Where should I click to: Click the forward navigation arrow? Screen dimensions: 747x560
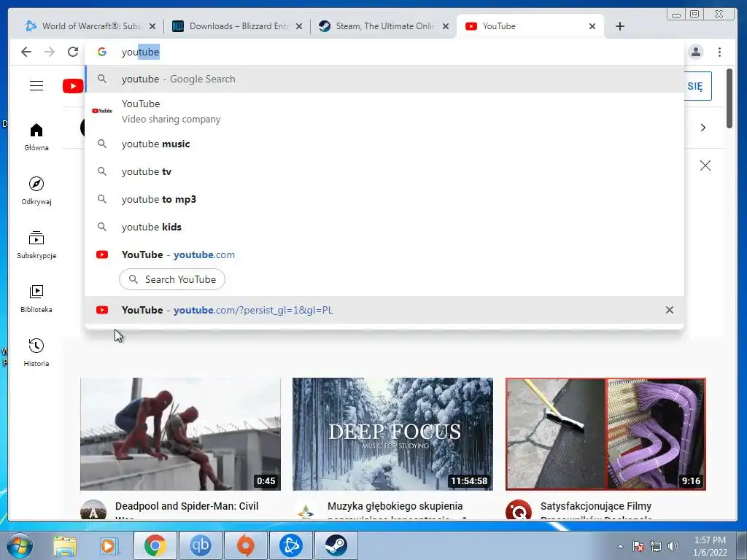point(50,52)
